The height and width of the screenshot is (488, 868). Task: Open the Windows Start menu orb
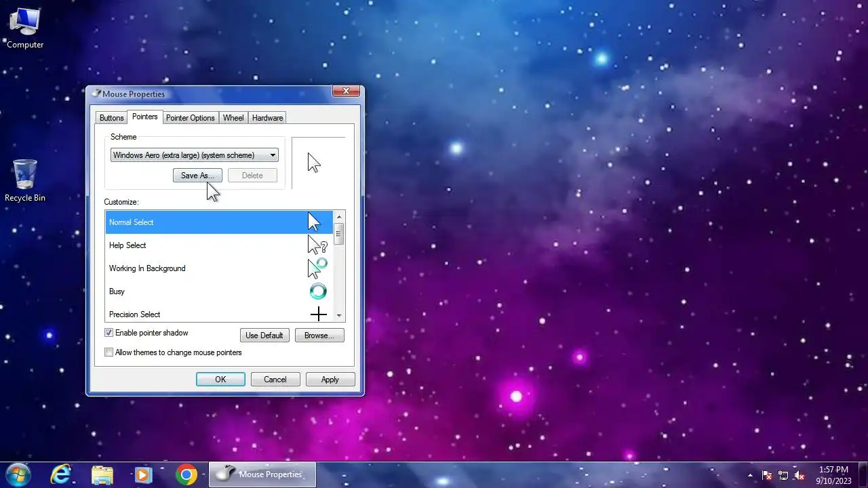[x=18, y=474]
